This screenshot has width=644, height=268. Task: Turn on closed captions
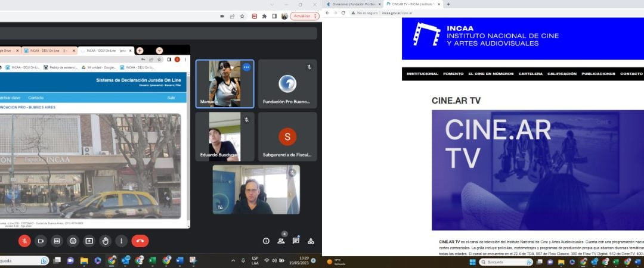click(57, 241)
